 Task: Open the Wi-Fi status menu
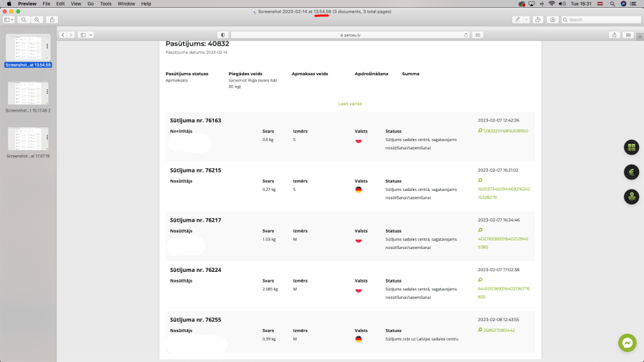(x=552, y=4)
